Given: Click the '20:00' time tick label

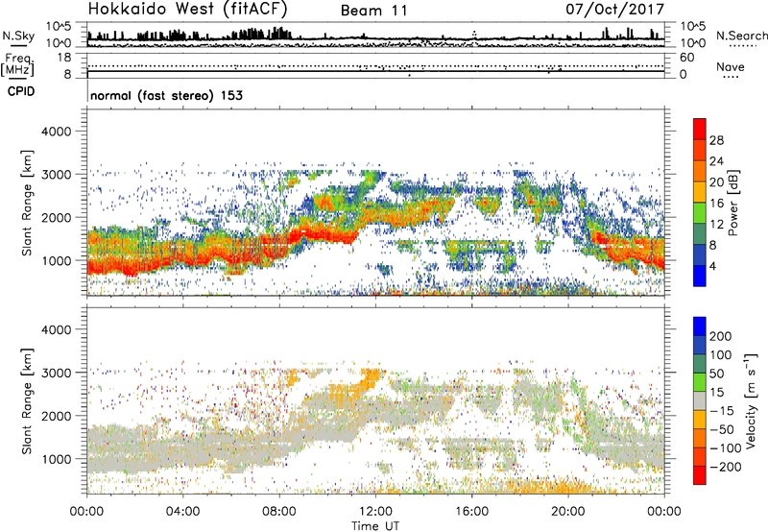Looking at the screenshot, I should tap(567, 512).
